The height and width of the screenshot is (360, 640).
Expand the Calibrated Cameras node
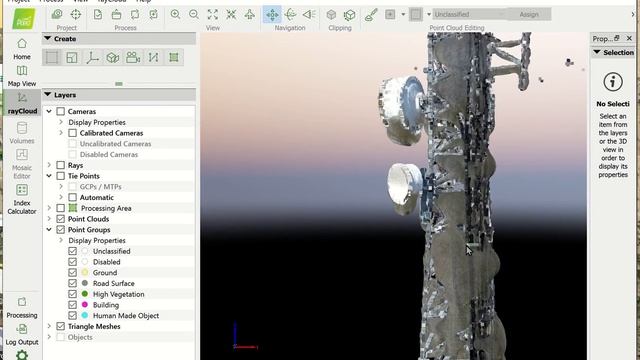tap(61, 133)
